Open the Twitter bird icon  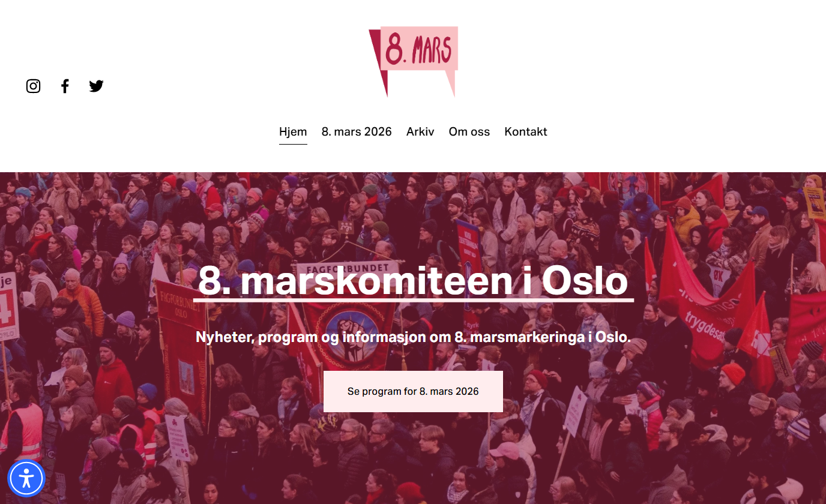click(96, 86)
